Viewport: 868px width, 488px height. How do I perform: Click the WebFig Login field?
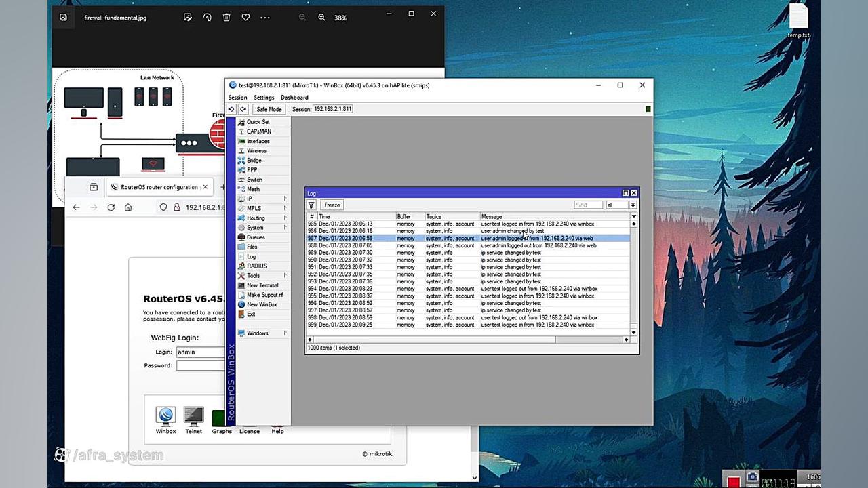click(x=200, y=352)
